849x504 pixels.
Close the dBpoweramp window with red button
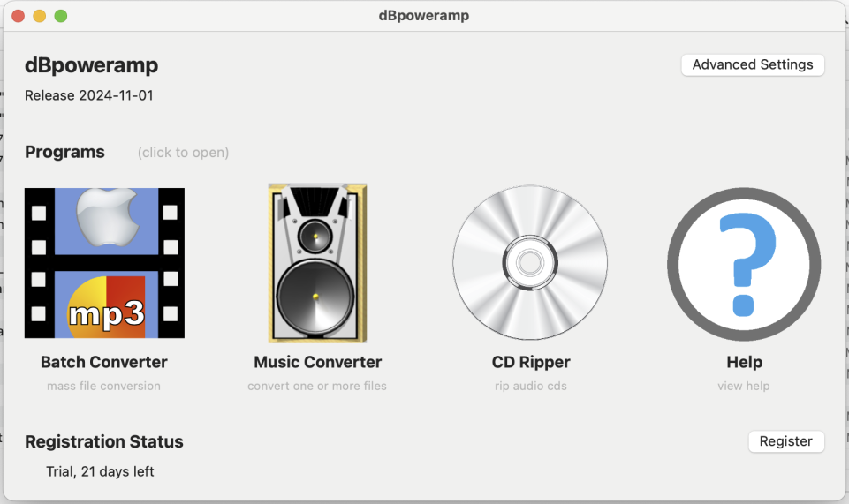[18, 16]
